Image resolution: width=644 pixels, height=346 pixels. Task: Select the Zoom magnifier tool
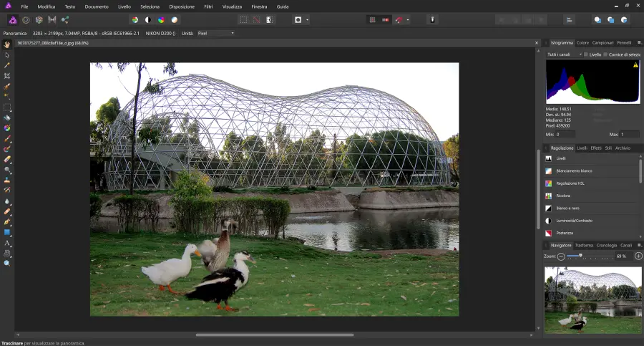point(7,264)
